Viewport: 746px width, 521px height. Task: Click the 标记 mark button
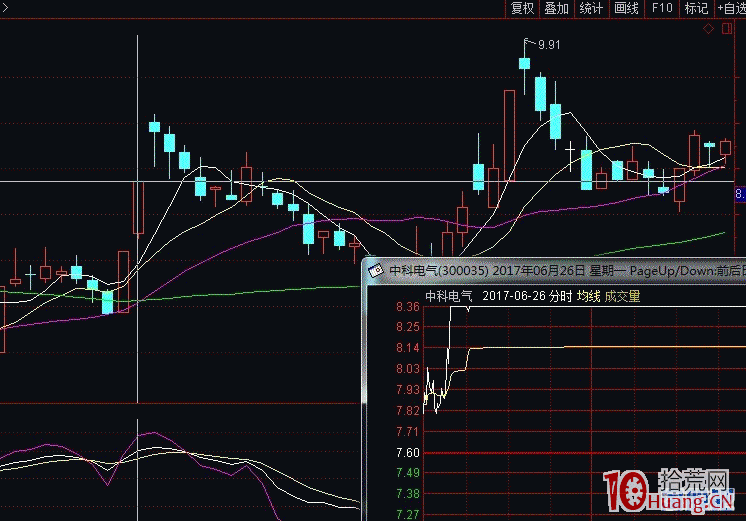695,9
